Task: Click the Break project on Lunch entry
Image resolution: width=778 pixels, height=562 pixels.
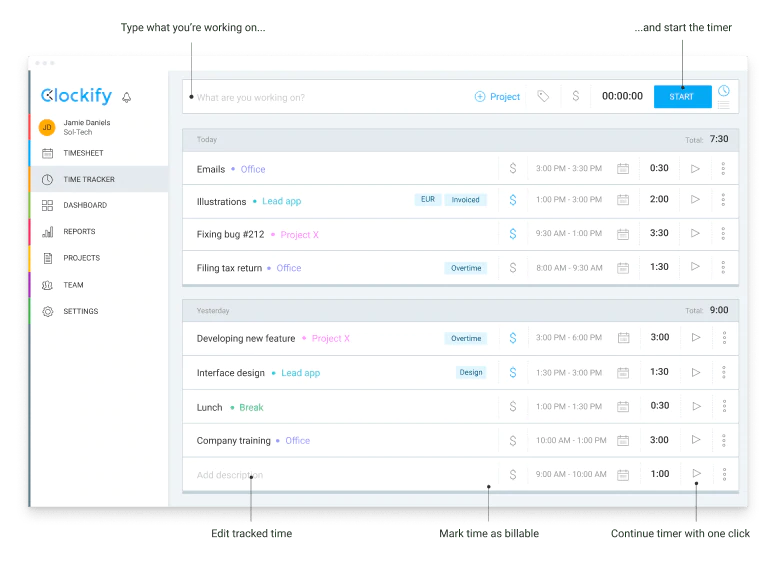Action: point(251,407)
